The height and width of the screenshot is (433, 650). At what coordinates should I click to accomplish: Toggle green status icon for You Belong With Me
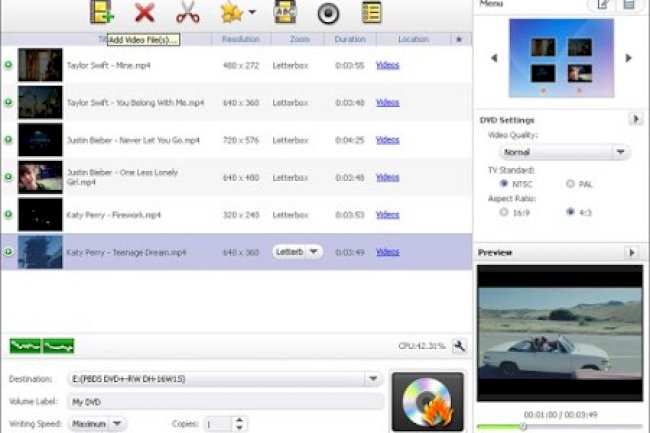8,102
